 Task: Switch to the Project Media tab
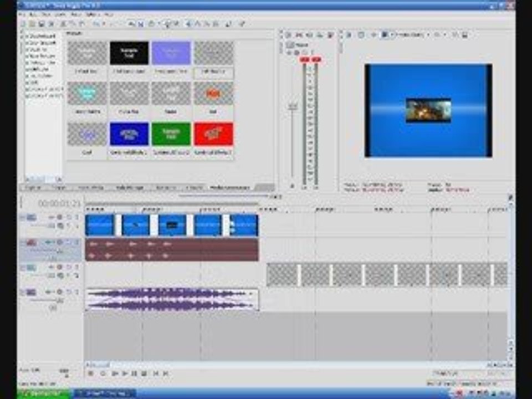91,188
